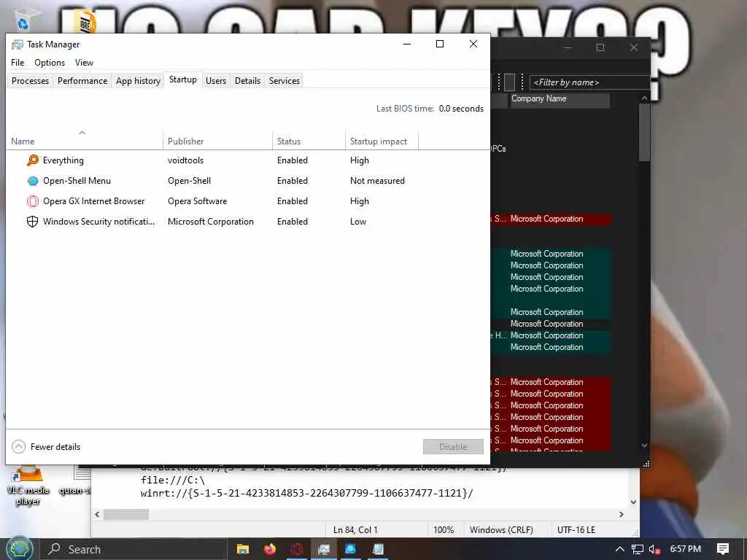The image size is (747, 560).
Task: Click Notepad's horizontal scrollbar thumb
Action: tap(126, 514)
